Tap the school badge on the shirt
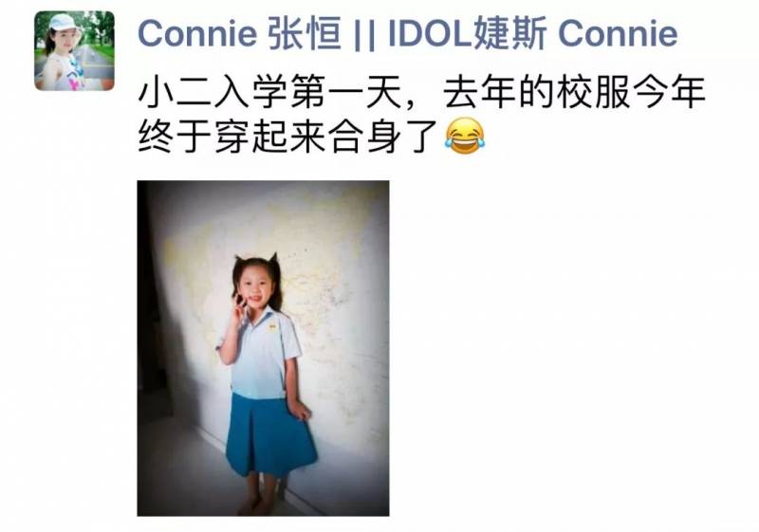This screenshot has width=759, height=532. (272, 327)
